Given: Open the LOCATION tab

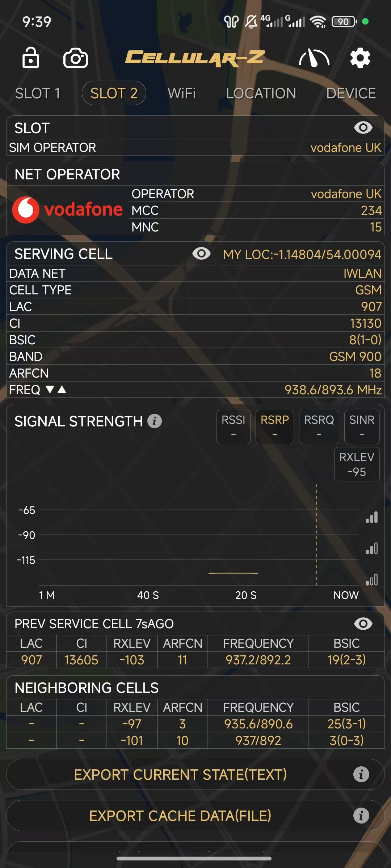Looking at the screenshot, I should (261, 93).
